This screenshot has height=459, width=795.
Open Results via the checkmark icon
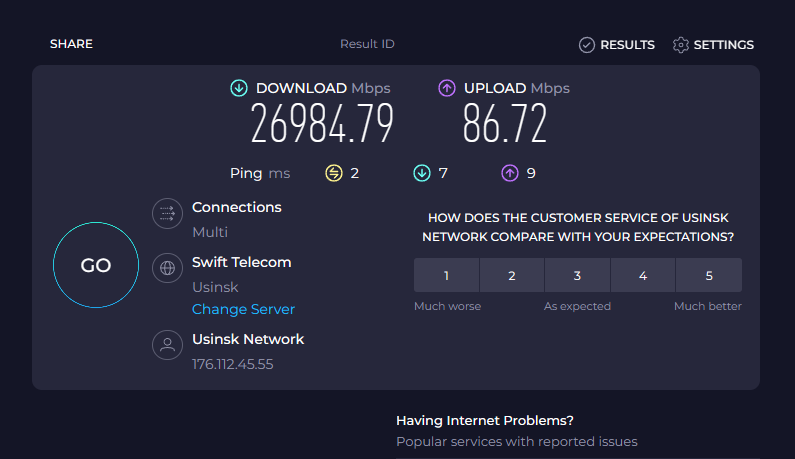pos(587,45)
